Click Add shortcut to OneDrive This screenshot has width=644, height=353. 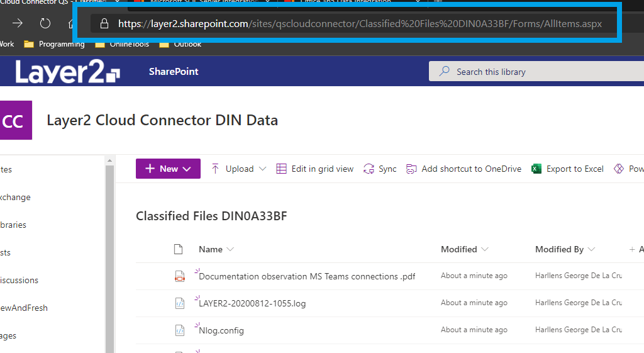(464, 169)
